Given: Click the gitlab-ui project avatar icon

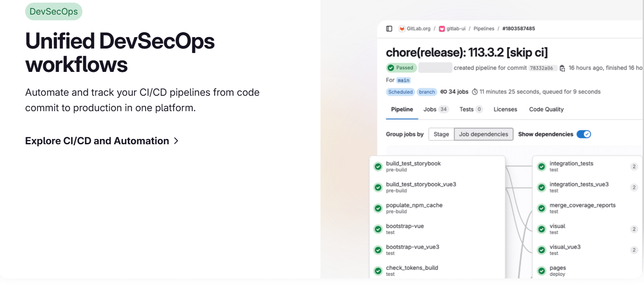Looking at the screenshot, I should (x=442, y=29).
